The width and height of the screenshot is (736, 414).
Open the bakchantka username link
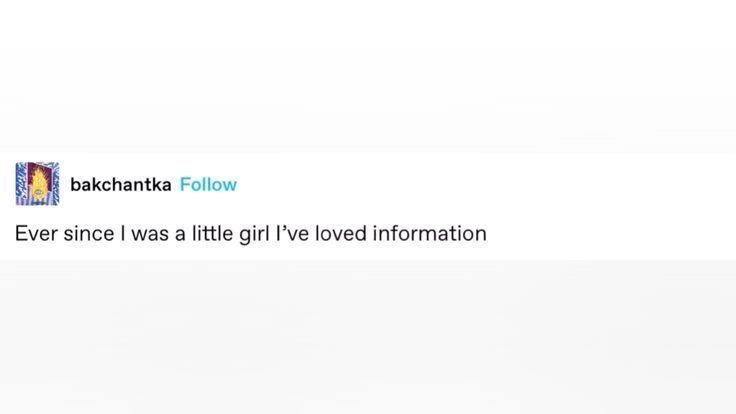(120, 184)
